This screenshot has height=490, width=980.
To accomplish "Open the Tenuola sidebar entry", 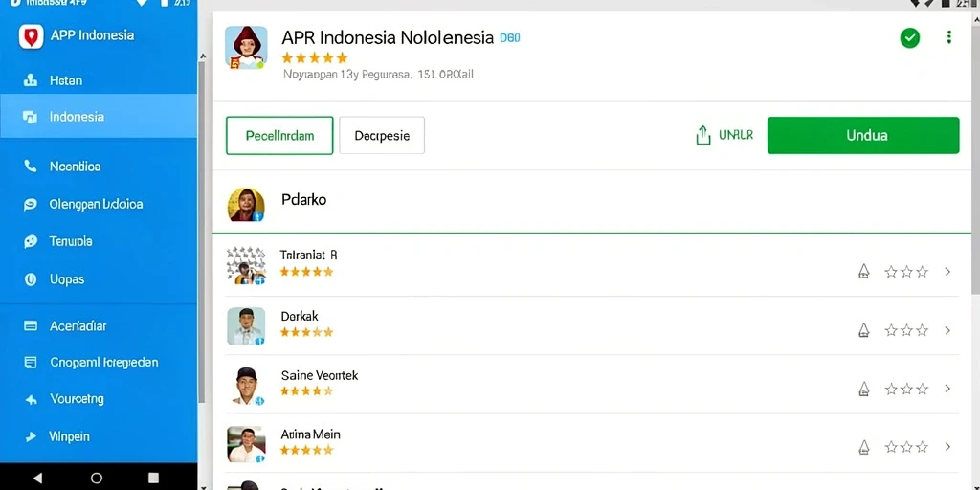I will 99,241.
